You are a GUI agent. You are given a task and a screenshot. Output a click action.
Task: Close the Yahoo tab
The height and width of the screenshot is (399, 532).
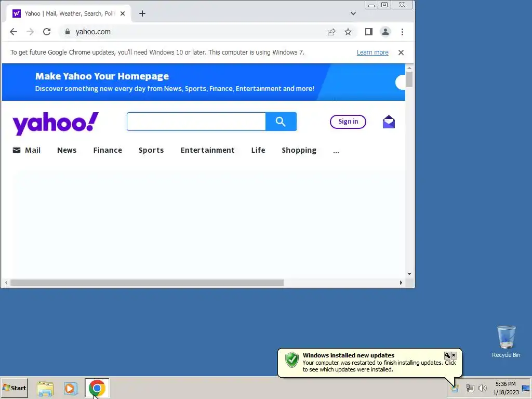pos(123,14)
